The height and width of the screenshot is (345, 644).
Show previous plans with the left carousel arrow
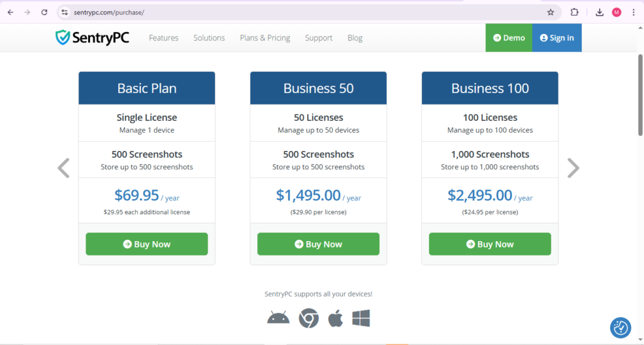coord(64,167)
